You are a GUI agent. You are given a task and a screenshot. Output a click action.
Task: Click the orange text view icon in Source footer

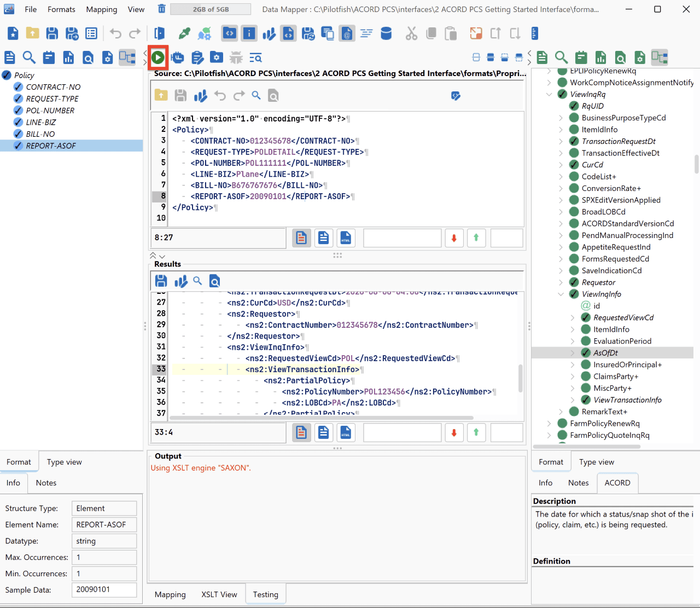click(301, 238)
